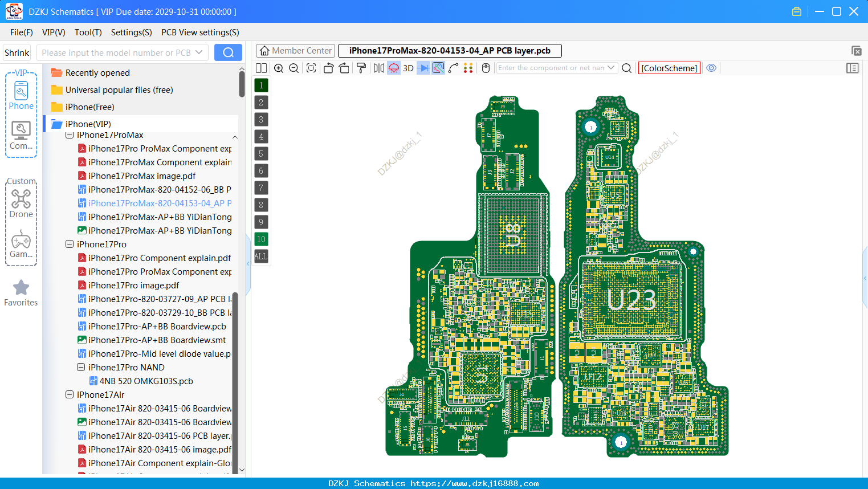
Task: Zoom in on the PCB view
Action: pos(279,68)
